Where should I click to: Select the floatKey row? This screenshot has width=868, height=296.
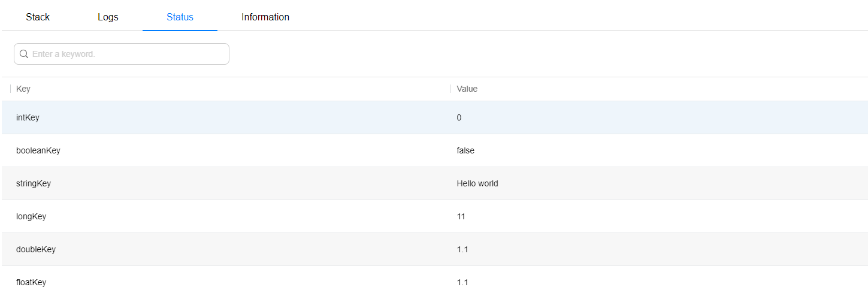pyautogui.click(x=435, y=281)
